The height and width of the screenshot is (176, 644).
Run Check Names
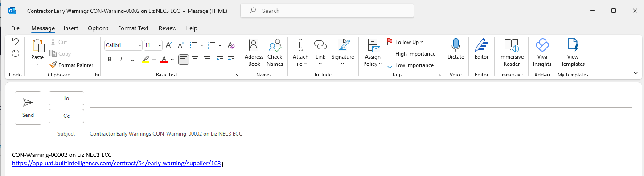(275, 53)
